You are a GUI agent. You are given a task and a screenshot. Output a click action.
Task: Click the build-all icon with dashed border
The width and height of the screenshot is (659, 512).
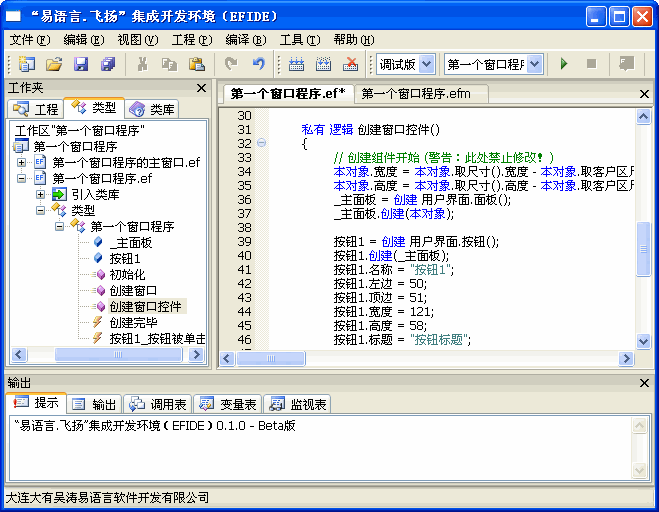[323, 64]
